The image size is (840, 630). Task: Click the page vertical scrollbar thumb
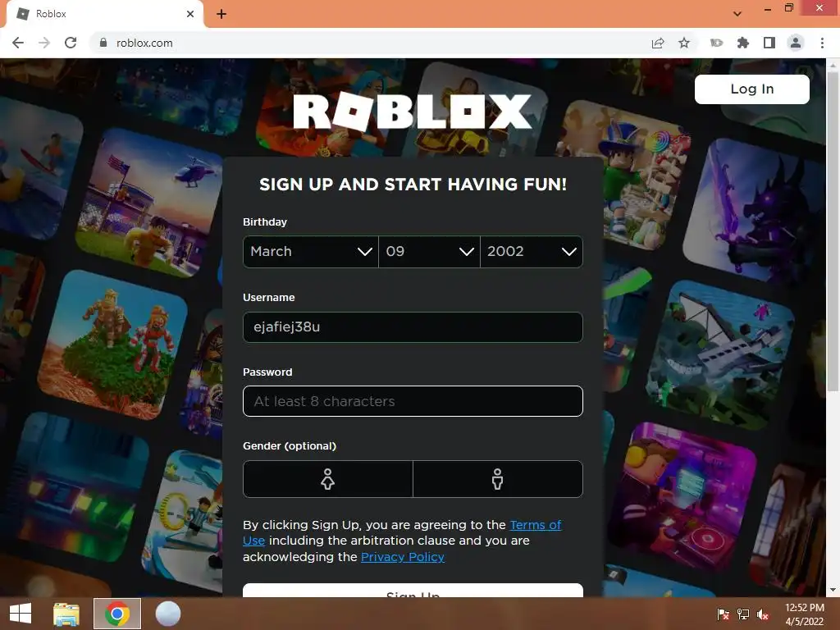pos(833,231)
